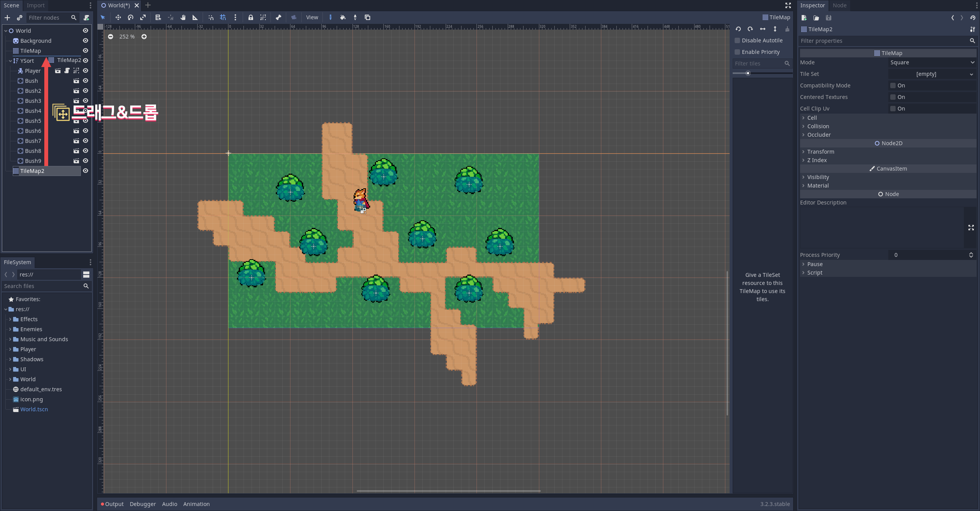Select the Move mode tool
This screenshot has width=980, height=511.
[118, 17]
